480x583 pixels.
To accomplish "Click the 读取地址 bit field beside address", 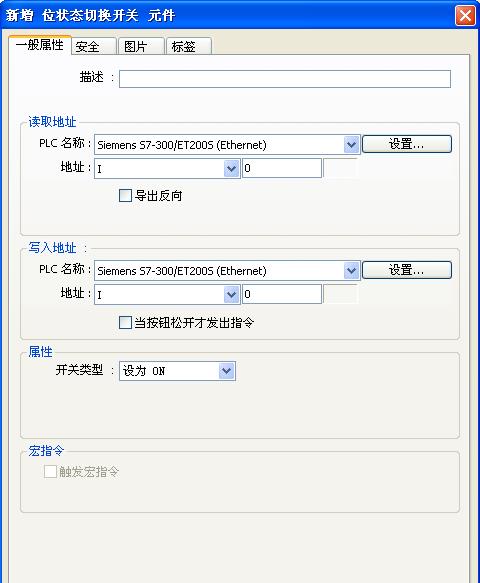I will pos(341,168).
